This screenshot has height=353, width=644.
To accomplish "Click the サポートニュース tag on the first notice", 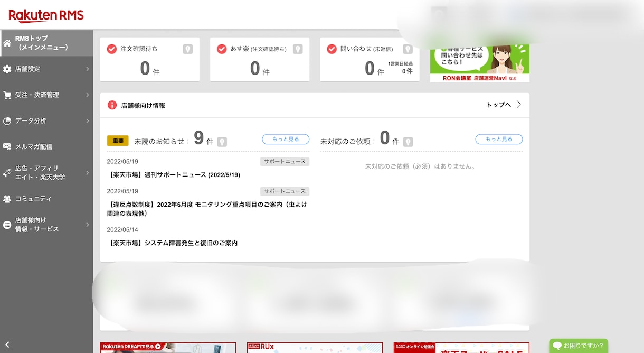I will click(x=285, y=161).
